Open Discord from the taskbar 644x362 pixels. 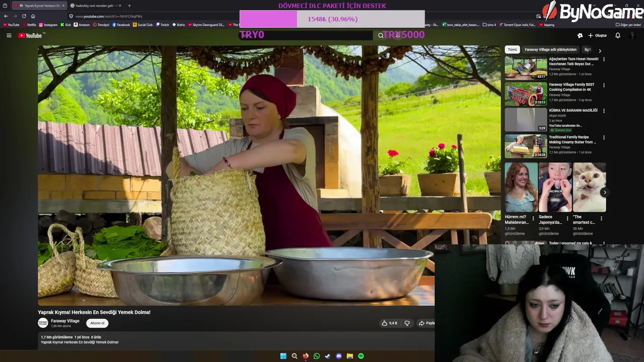pyautogui.click(x=339, y=356)
